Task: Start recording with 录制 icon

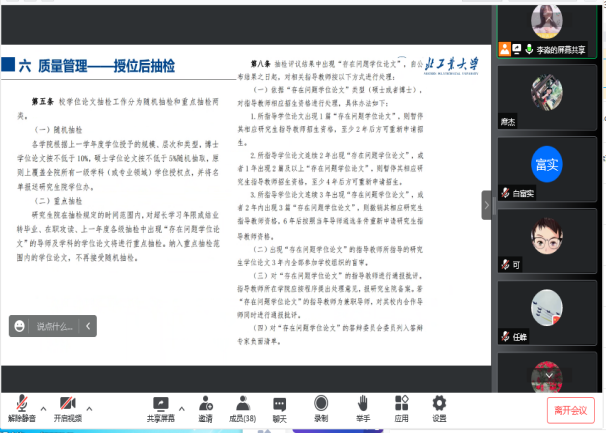Action: (x=321, y=406)
